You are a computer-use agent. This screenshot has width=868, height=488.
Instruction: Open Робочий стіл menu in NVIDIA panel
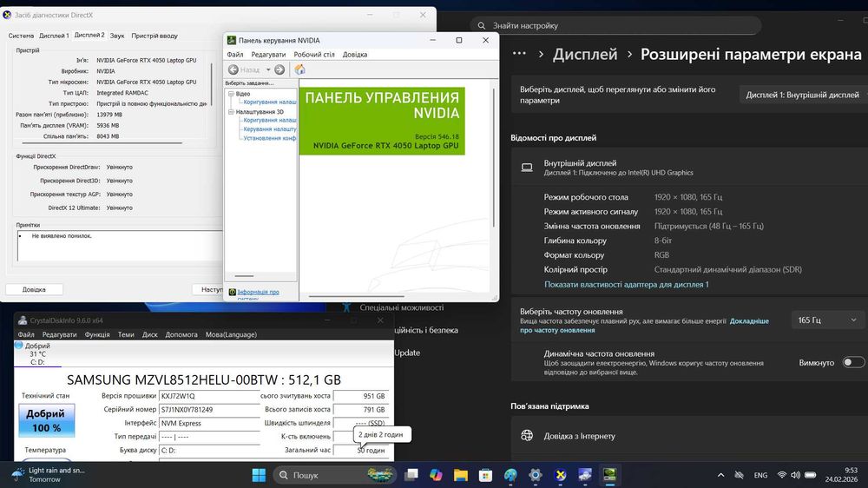314,55
